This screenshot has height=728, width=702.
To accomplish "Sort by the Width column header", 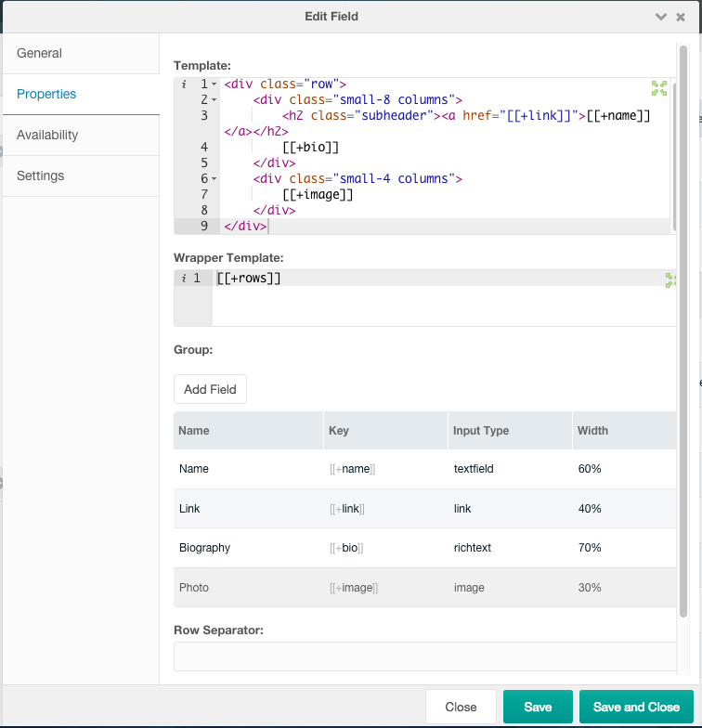I will (624, 431).
